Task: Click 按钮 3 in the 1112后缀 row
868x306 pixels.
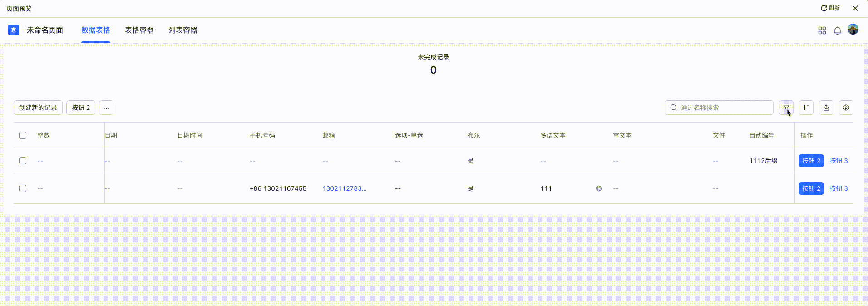Action: 839,161
